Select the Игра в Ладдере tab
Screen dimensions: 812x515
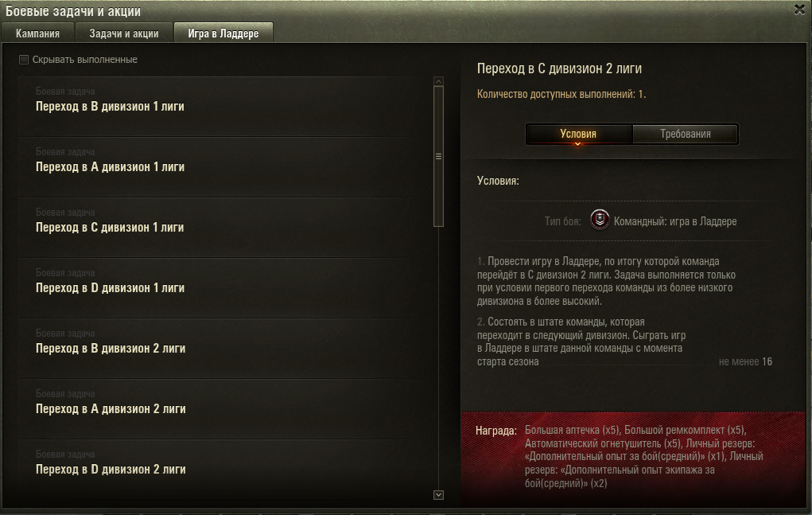[x=223, y=33]
